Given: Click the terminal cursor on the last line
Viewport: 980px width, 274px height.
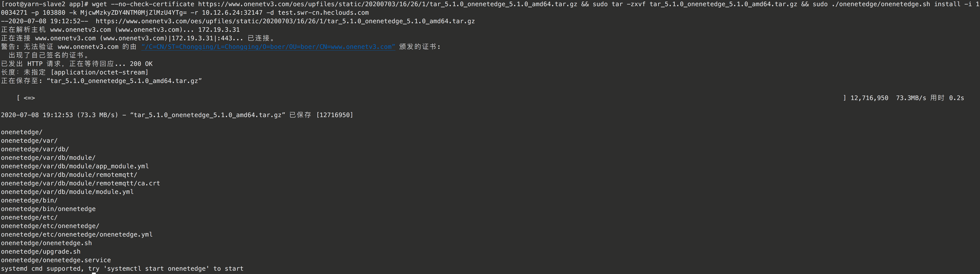Looking at the screenshot, I should point(94,272).
